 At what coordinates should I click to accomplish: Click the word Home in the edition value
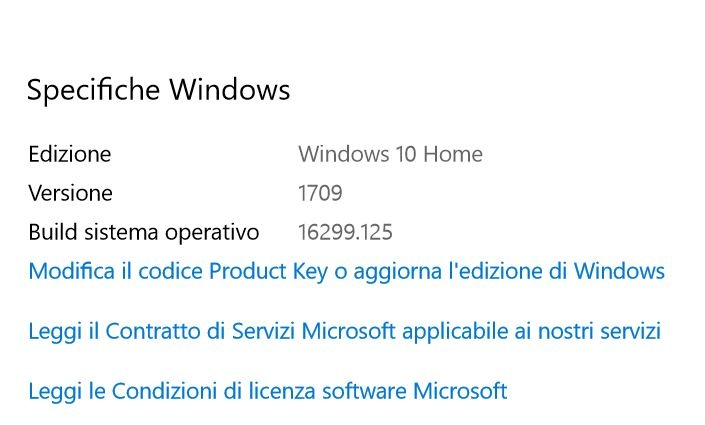[455, 154]
